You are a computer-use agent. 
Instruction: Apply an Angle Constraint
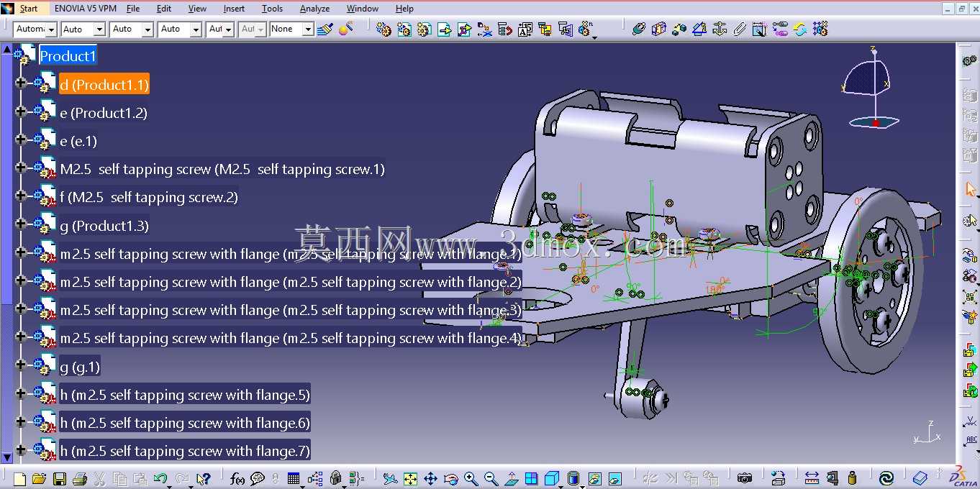[699, 29]
